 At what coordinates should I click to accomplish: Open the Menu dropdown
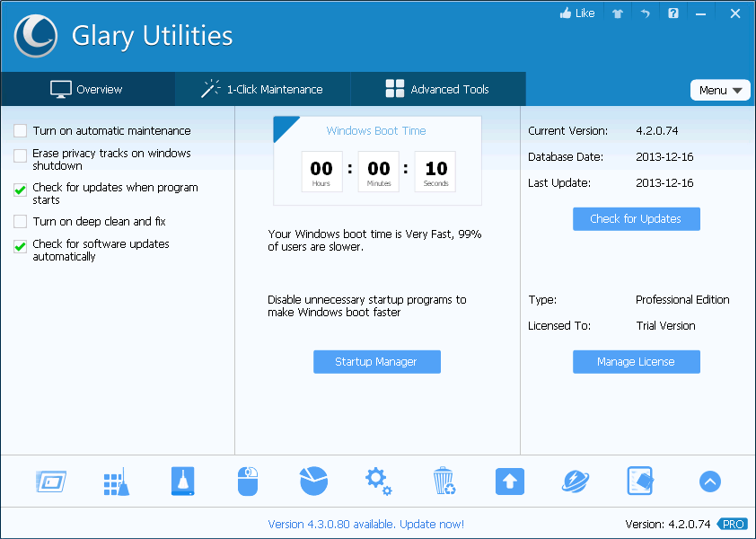(x=720, y=90)
